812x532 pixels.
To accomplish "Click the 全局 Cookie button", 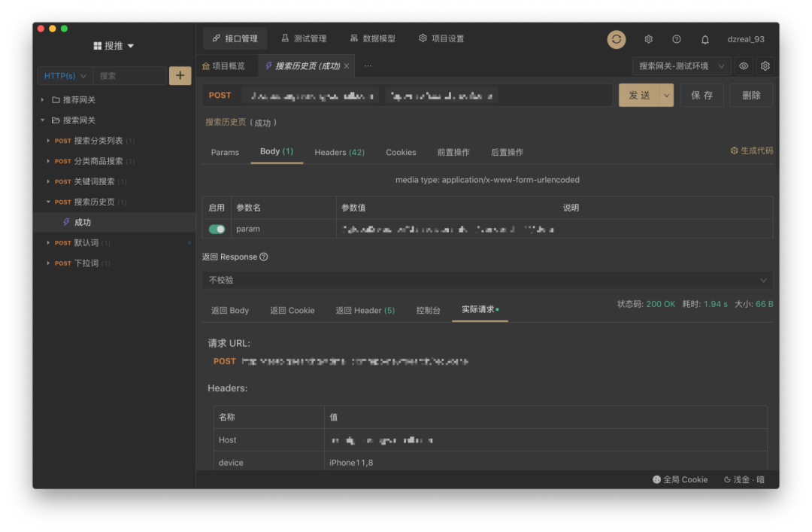I will [x=680, y=479].
